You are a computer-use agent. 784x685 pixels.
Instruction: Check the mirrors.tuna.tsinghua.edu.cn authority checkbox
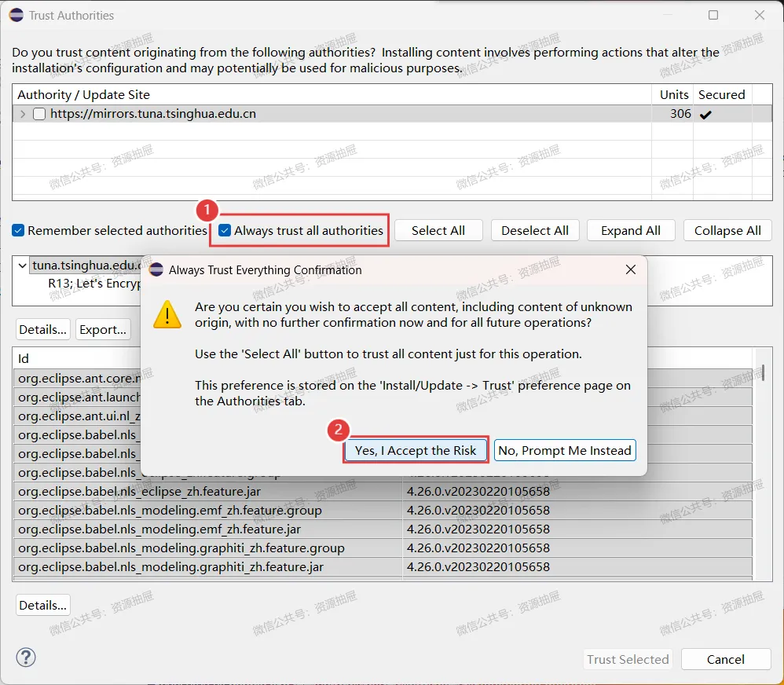click(x=39, y=114)
